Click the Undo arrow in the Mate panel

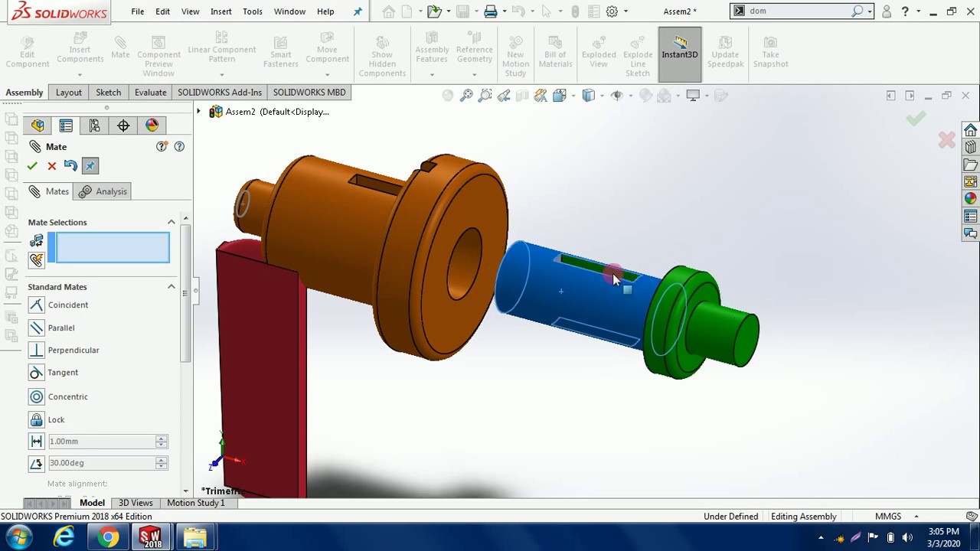pyautogui.click(x=70, y=165)
